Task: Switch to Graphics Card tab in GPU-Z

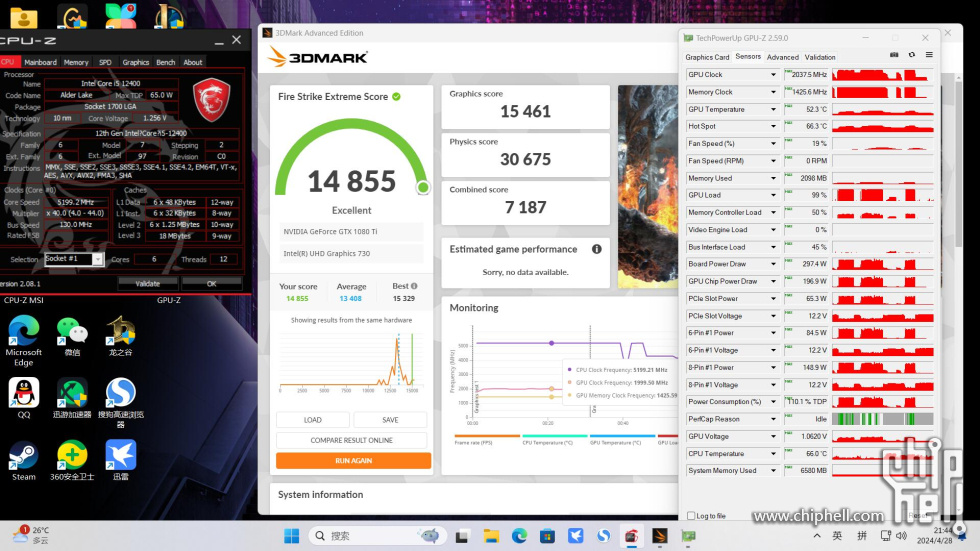Action: (707, 57)
